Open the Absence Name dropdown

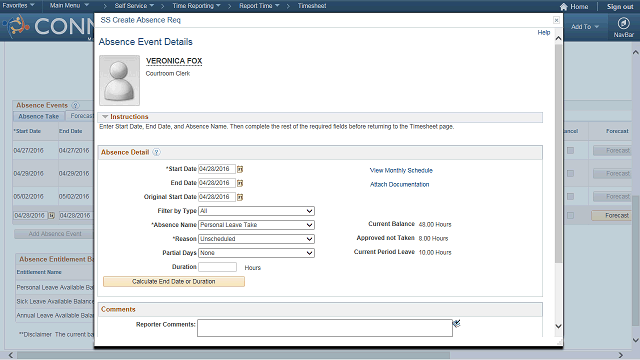(256, 225)
